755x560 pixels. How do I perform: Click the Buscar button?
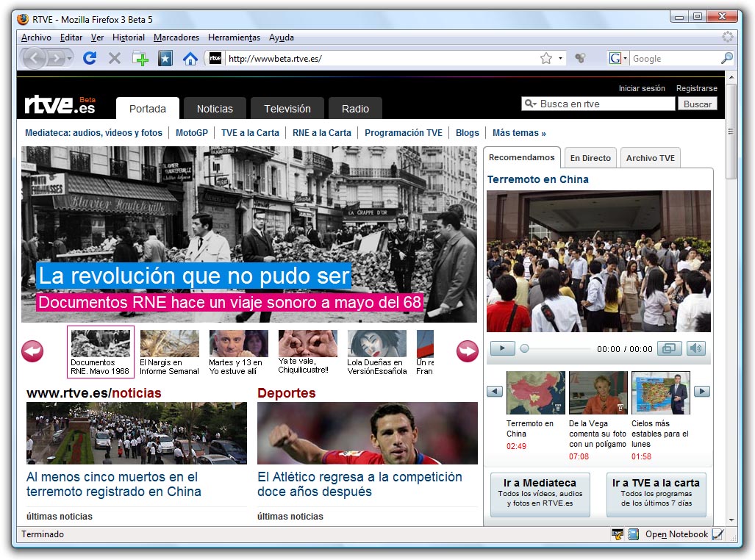coord(698,104)
